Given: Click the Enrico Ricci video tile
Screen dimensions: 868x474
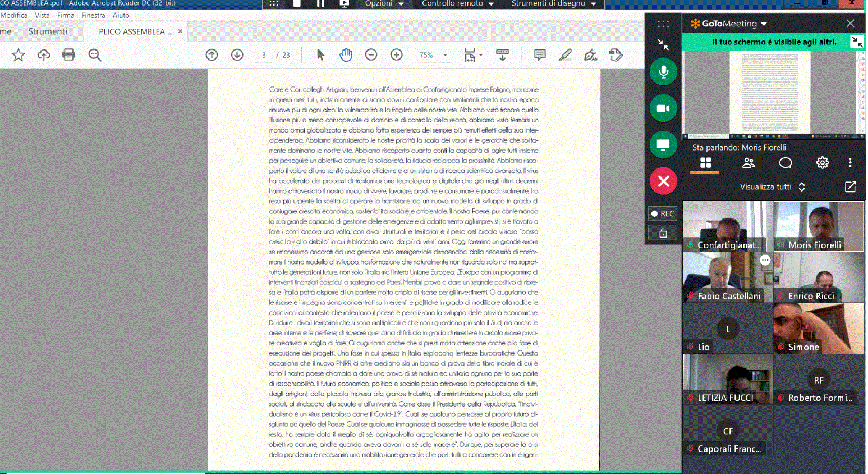Looking at the screenshot, I should [x=819, y=277].
